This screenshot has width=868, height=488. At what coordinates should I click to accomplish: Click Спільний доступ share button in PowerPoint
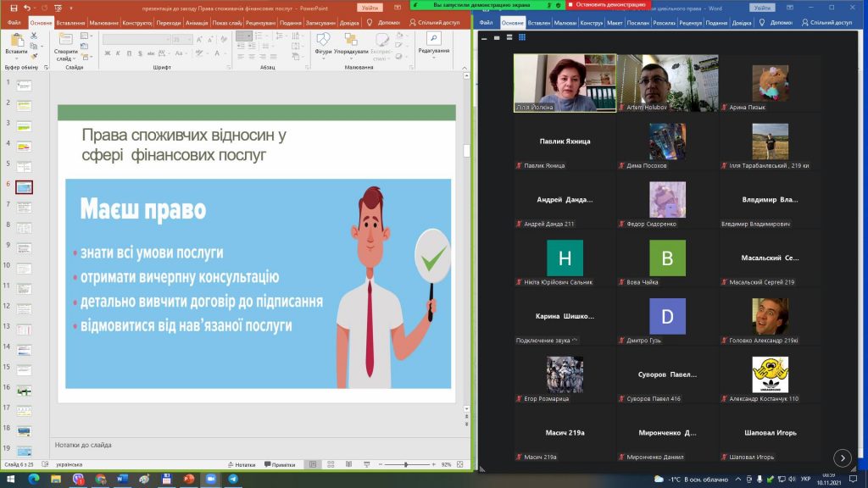435,23
